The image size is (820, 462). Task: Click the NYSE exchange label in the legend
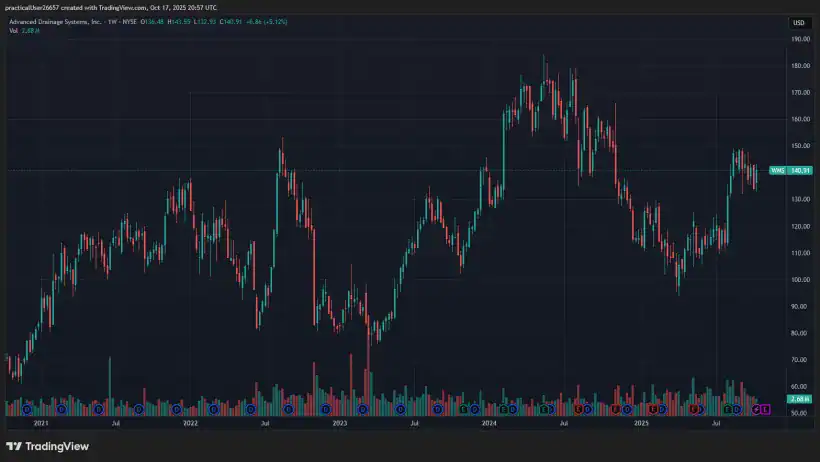coord(128,22)
